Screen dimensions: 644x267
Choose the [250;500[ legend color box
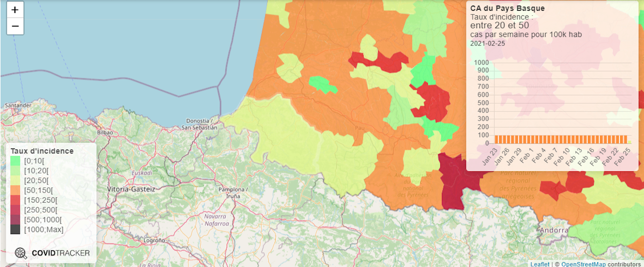tap(15, 210)
